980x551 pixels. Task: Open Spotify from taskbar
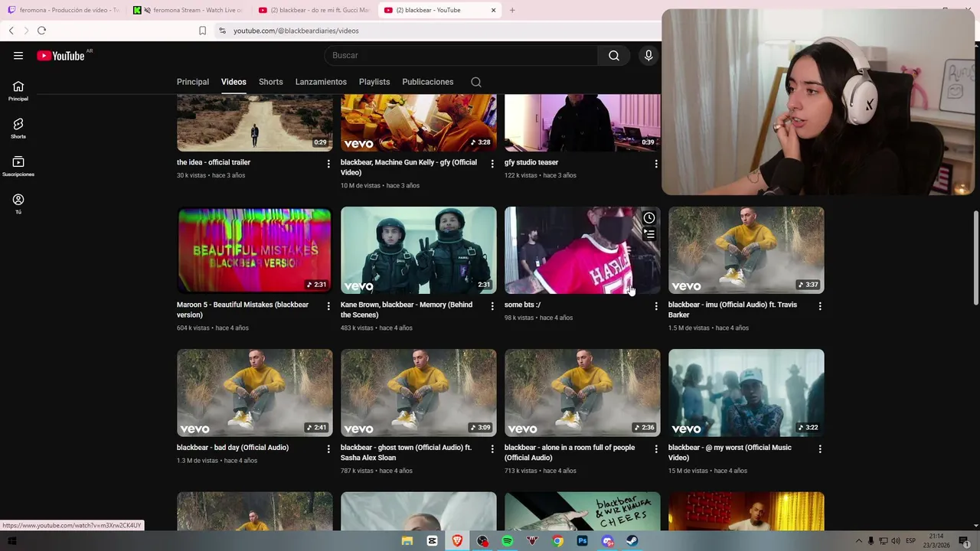[x=507, y=541]
